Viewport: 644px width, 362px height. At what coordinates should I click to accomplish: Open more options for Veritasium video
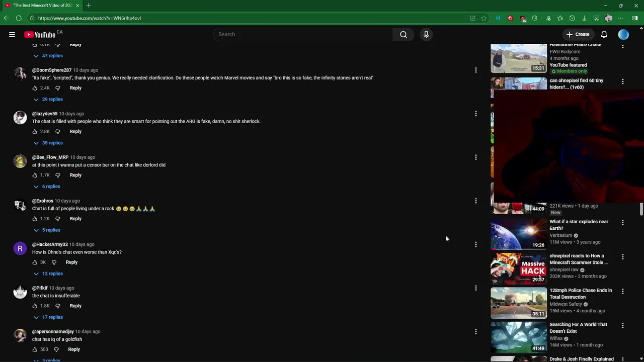[x=623, y=223]
